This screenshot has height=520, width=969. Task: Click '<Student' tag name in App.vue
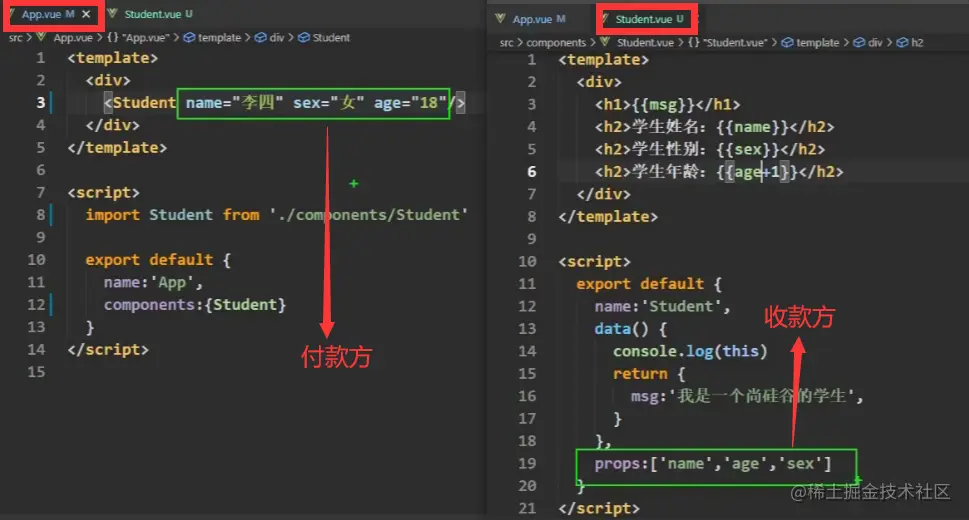[140, 103]
